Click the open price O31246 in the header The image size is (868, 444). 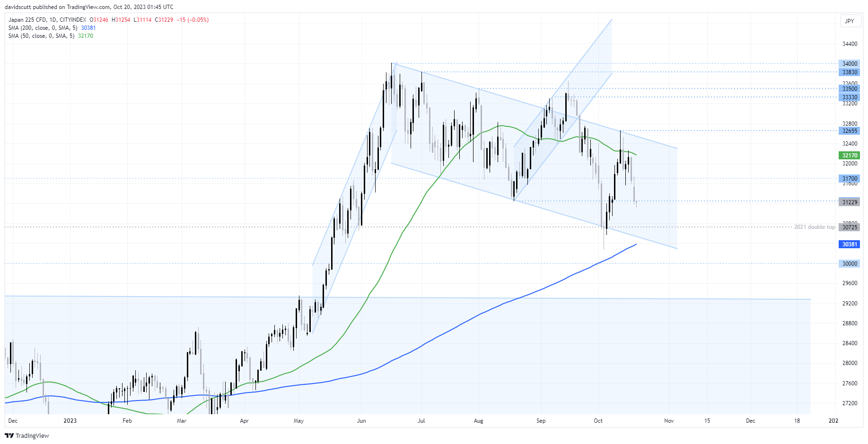point(99,20)
